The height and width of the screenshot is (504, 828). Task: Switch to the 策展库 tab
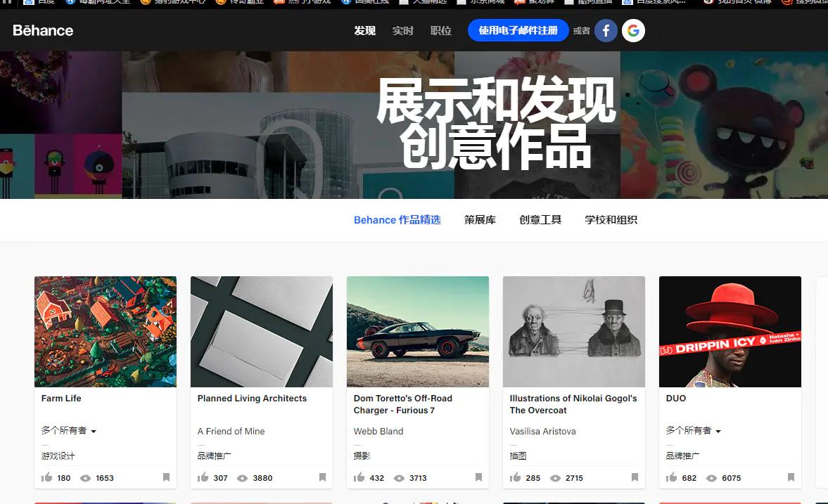(x=480, y=220)
